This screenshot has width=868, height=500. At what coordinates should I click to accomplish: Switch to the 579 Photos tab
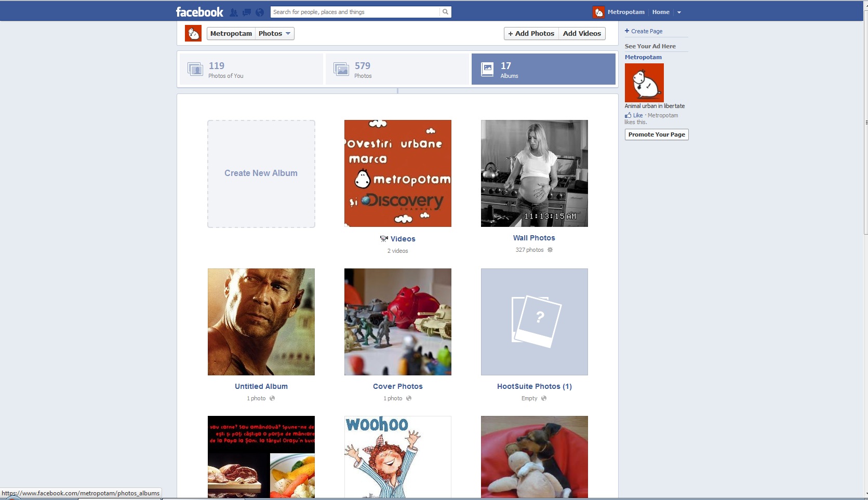(x=397, y=69)
